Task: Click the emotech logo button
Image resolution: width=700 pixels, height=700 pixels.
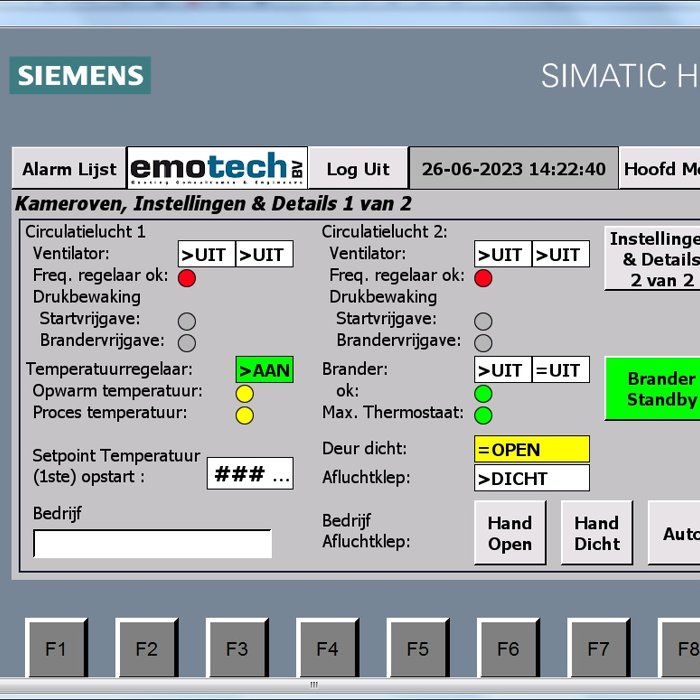Action: click(217, 168)
